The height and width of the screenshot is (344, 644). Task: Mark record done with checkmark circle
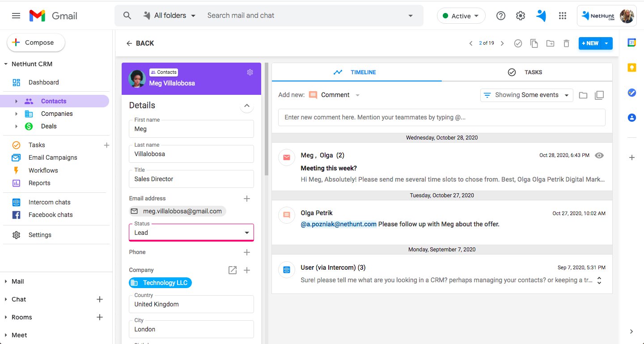[x=518, y=43]
